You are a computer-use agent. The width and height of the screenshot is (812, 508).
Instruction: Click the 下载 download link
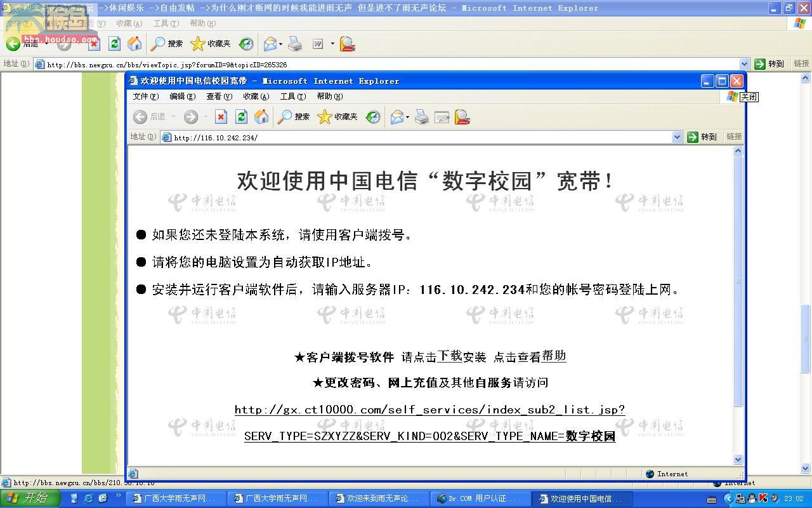click(x=450, y=356)
